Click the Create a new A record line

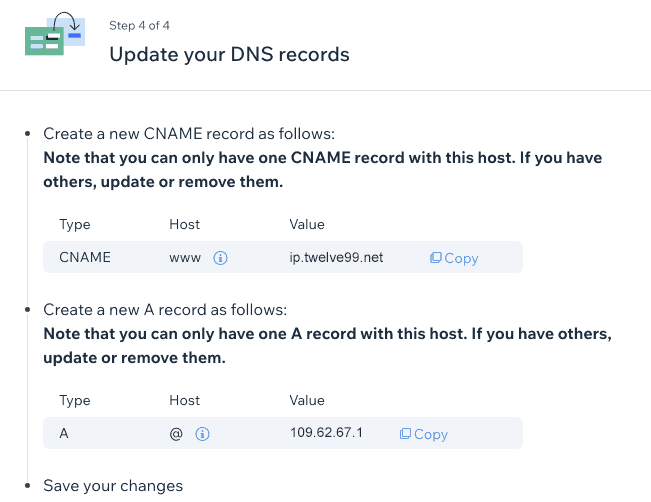pyautogui.click(x=165, y=310)
